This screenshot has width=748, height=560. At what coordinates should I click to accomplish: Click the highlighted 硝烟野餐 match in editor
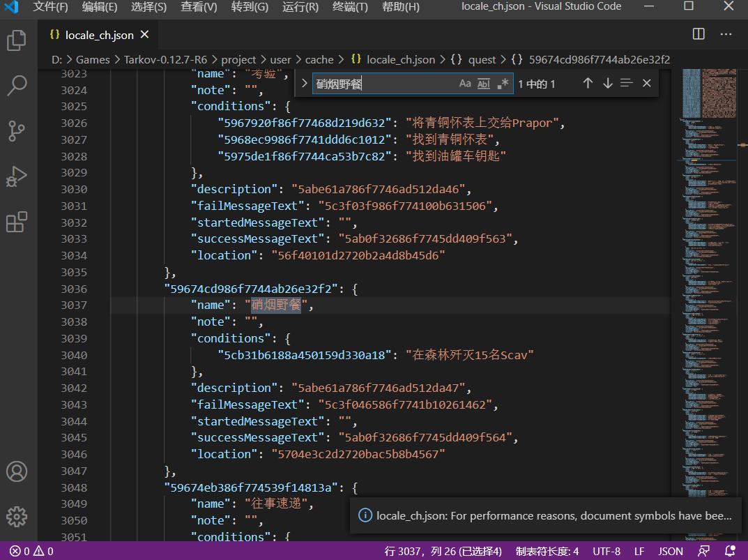[x=276, y=305]
